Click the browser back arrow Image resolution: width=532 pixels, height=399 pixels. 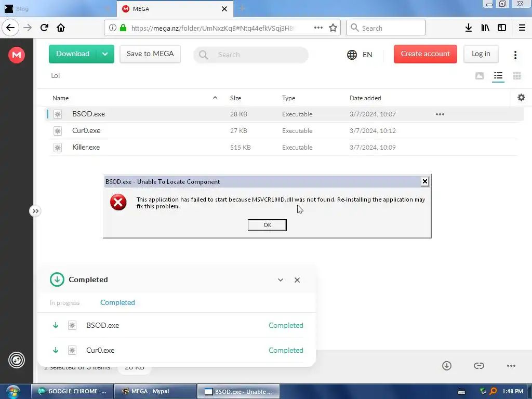pos(10,28)
